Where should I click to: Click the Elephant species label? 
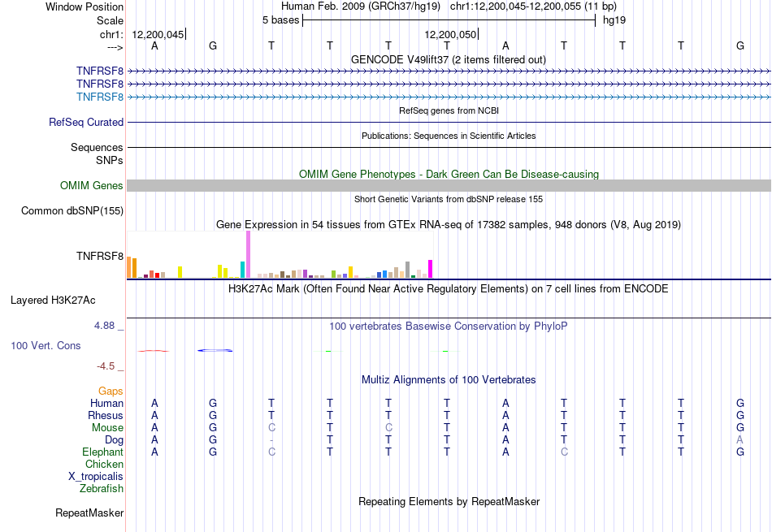102,452
